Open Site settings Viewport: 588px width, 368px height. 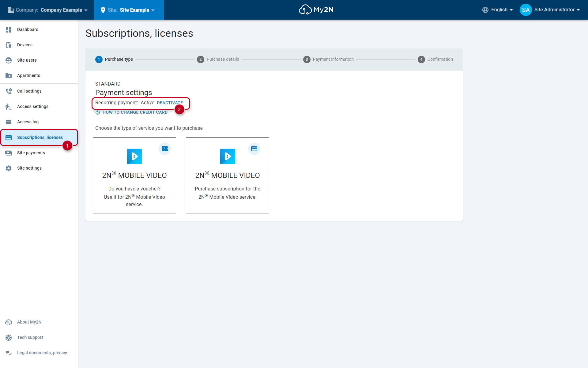tap(39, 168)
